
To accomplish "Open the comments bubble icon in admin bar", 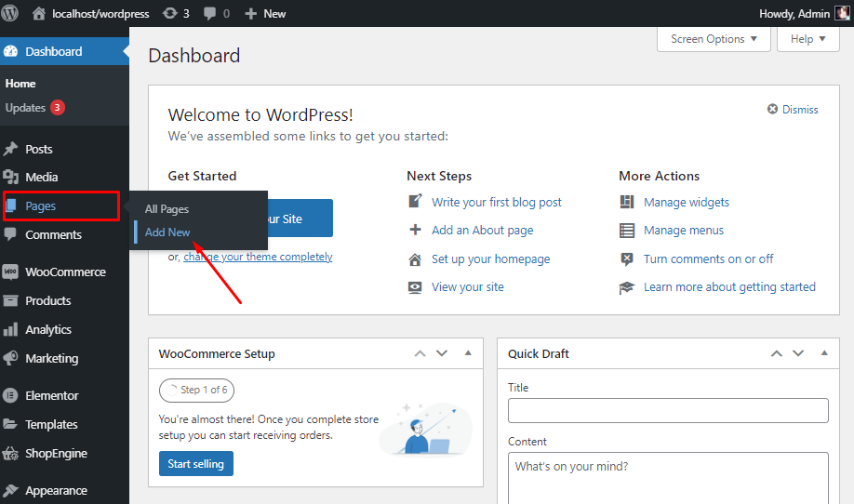I will click(x=209, y=14).
